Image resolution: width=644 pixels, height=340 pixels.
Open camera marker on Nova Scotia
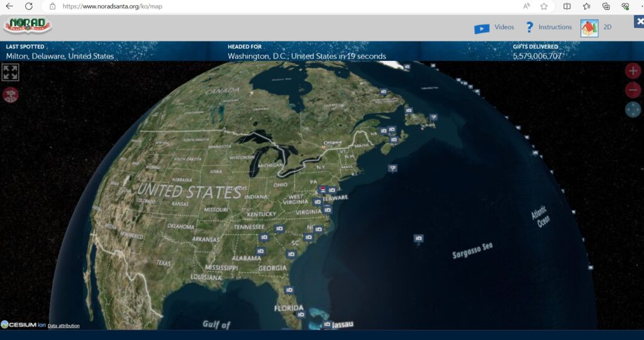pos(394,140)
